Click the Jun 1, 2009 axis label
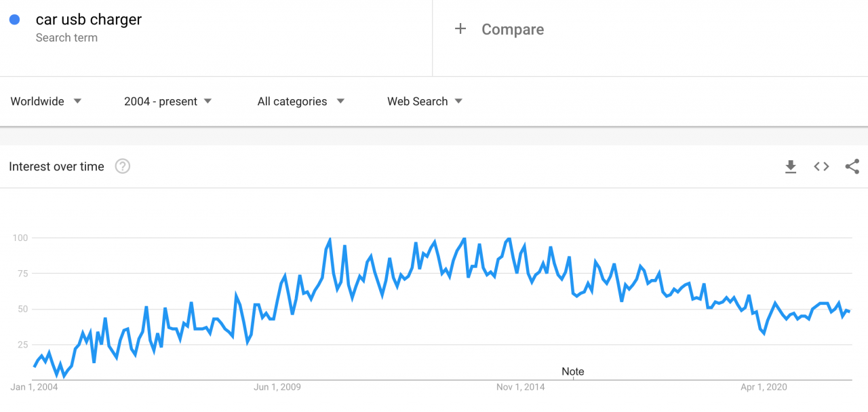Viewport: 868px width, 412px height. pyautogui.click(x=277, y=387)
